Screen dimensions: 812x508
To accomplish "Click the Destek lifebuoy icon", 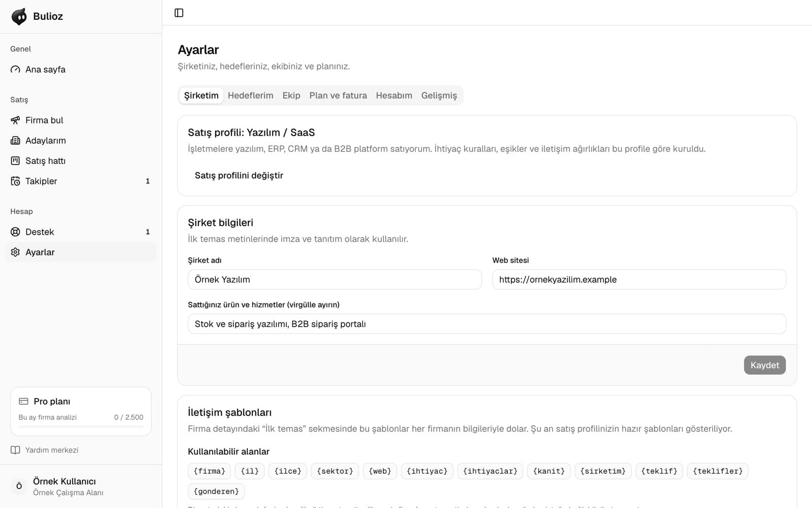I will (15, 232).
